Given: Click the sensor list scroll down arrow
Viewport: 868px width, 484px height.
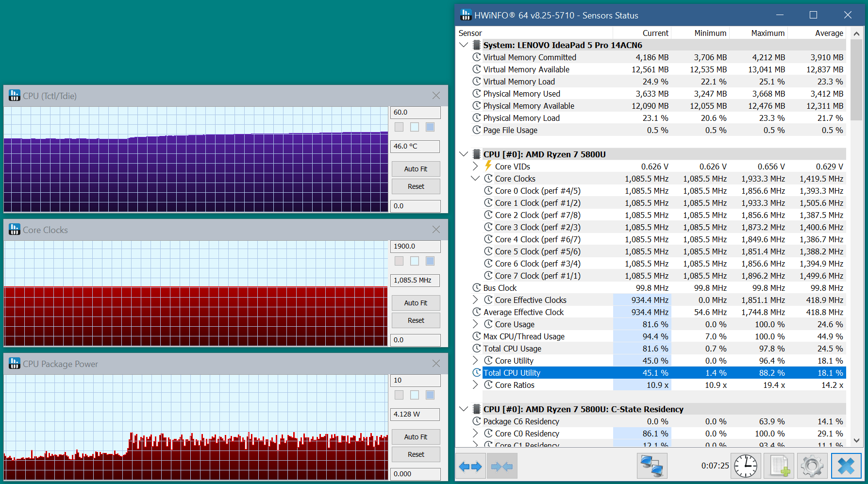Looking at the screenshot, I should (856, 440).
